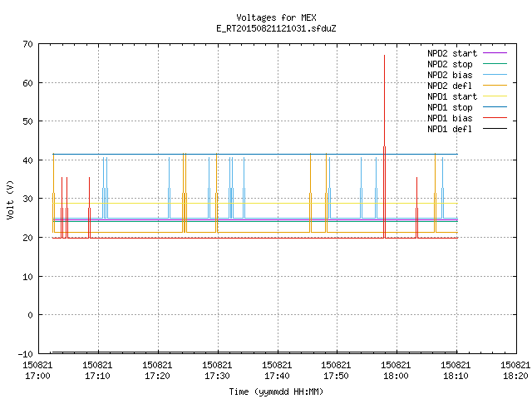Click the x-axis tick label 150821 17:00
This screenshot has height=399, width=532.
tap(37, 371)
